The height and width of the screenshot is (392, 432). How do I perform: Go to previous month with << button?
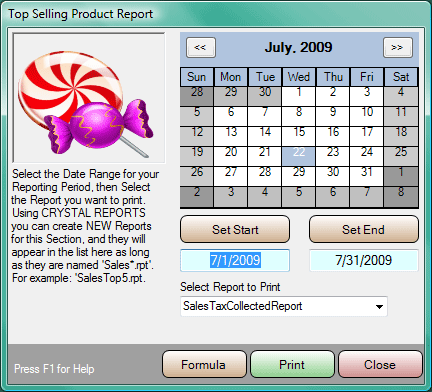[x=201, y=47]
